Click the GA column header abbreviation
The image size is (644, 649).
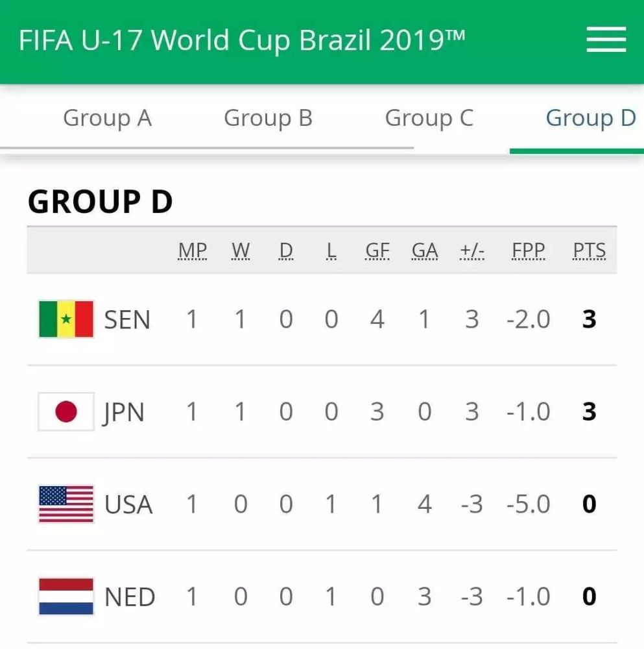[x=425, y=251]
